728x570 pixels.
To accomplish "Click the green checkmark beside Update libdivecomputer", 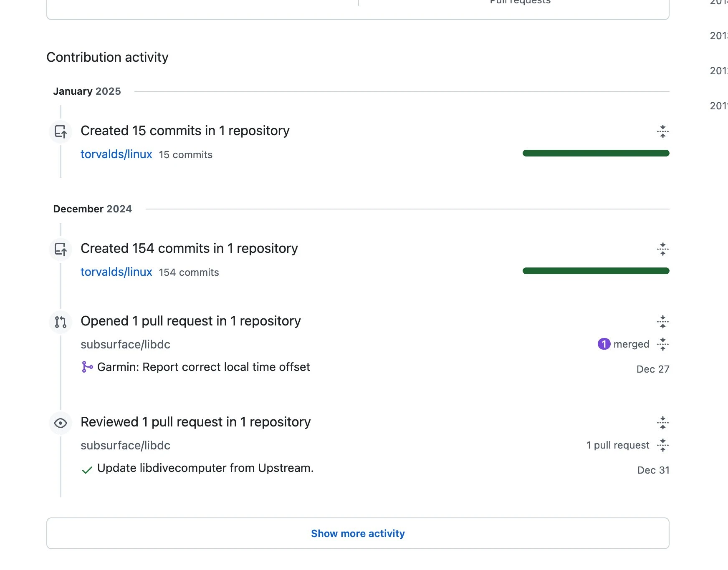I will click(87, 470).
